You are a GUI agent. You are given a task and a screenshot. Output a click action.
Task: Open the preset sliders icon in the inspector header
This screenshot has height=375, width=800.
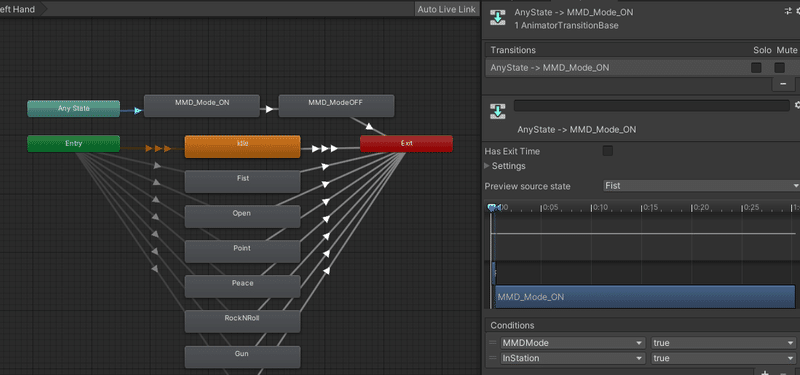click(788, 11)
